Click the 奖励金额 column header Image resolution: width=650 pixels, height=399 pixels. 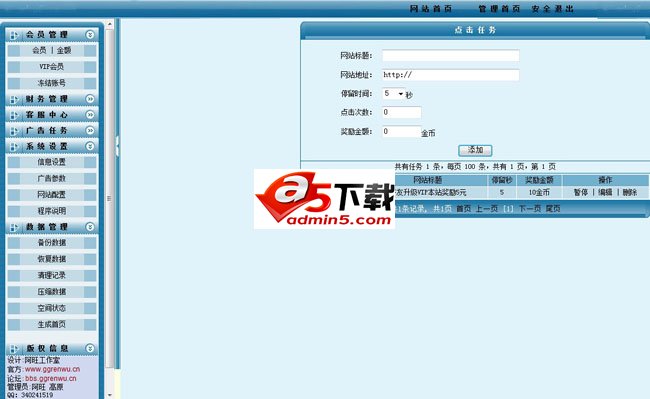(x=539, y=180)
